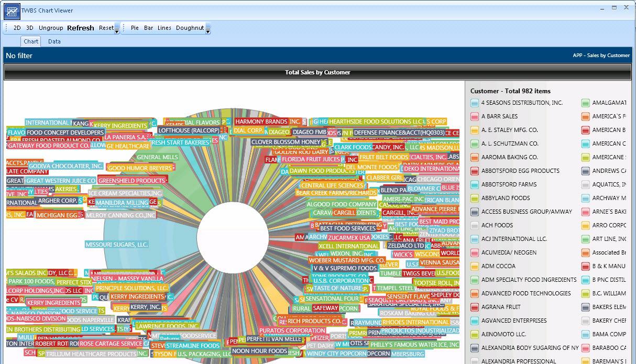The image size is (636, 364).
Task: Select the CENTRAL LIFE SCIENCES chart label
Action: click(332, 185)
